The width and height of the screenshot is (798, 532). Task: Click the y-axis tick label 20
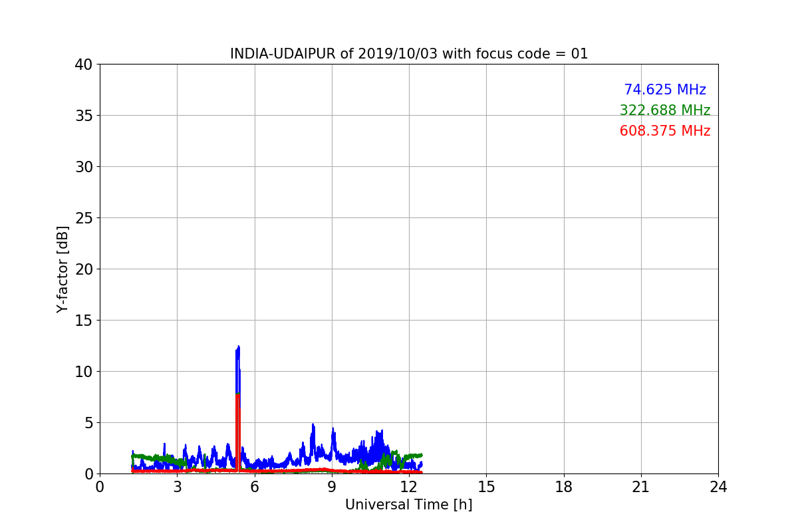pos(84,269)
